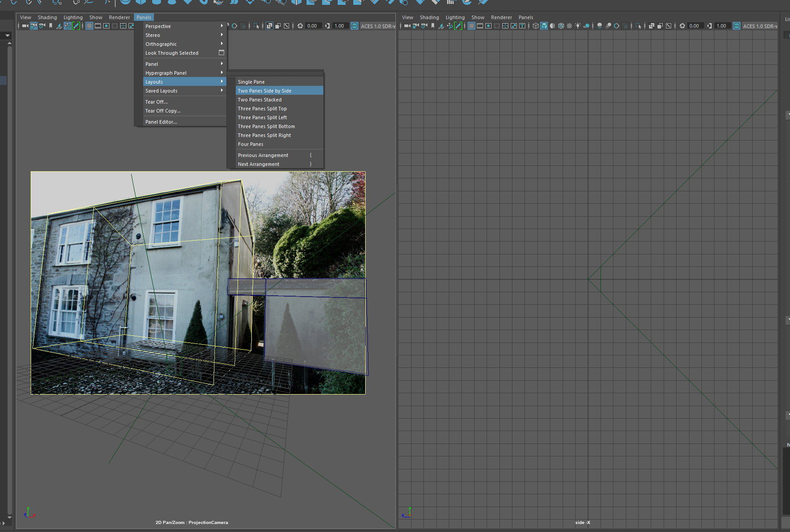Viewport: 790px width, 532px height.
Task: Click Exposure icon in right viewport toolbar
Action: 682,26
